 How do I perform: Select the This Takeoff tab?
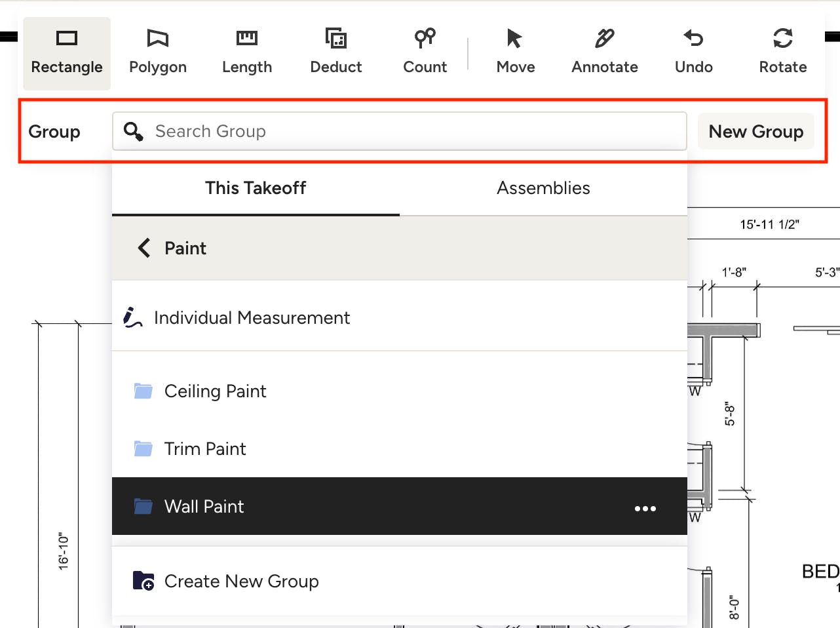pyautogui.click(x=256, y=188)
